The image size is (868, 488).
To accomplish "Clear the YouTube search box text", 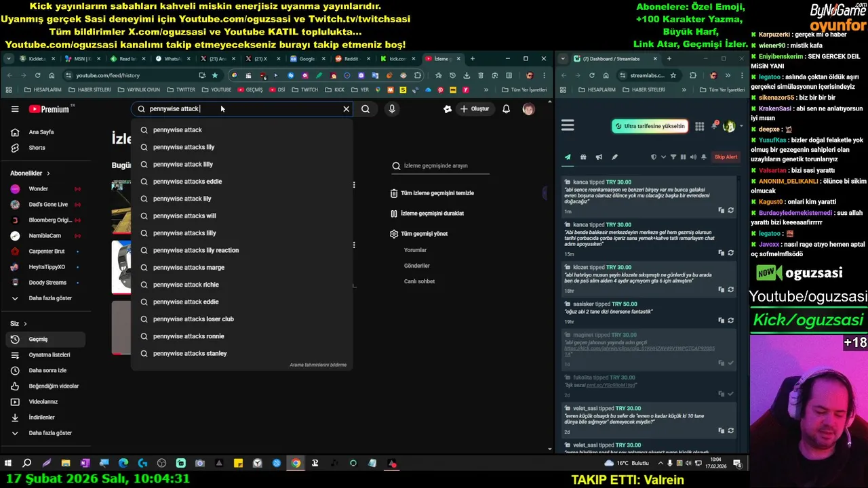I will 346,108.
